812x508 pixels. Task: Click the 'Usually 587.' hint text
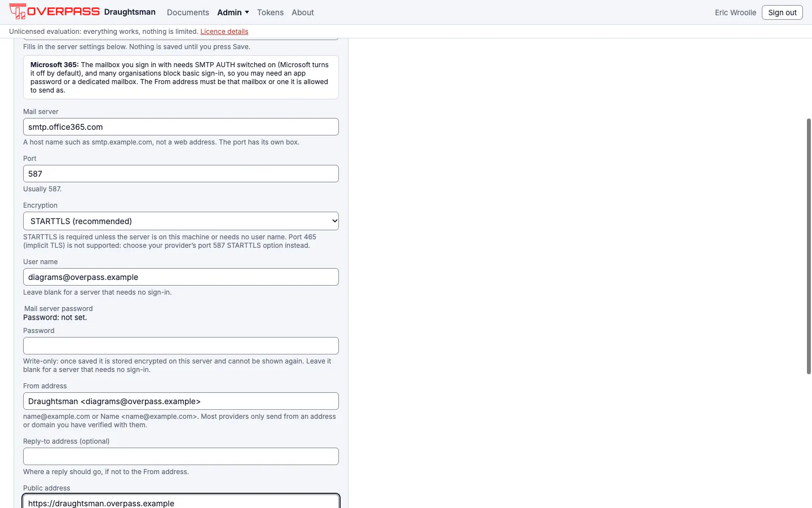coord(42,189)
